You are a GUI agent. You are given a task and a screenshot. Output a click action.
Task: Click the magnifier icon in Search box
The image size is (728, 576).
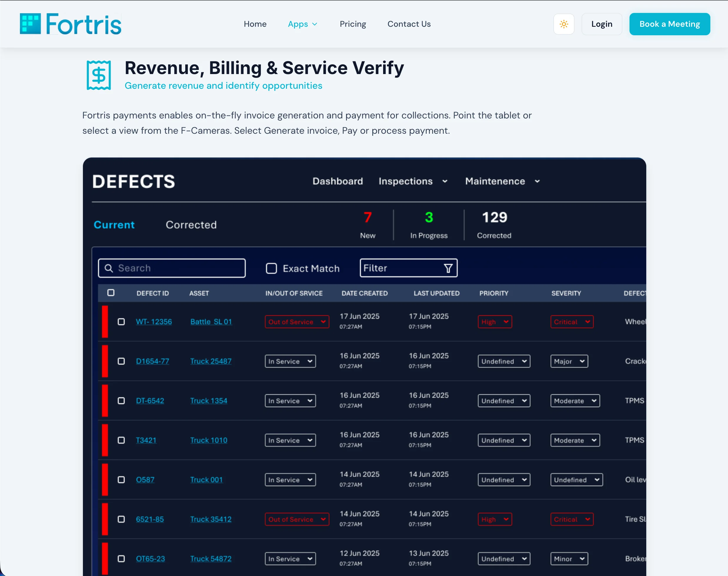point(108,268)
